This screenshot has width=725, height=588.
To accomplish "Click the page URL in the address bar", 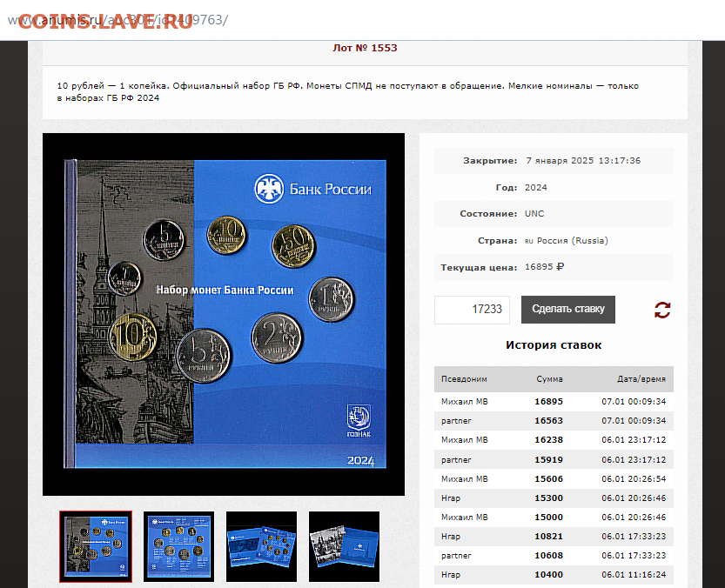I will (x=117, y=20).
